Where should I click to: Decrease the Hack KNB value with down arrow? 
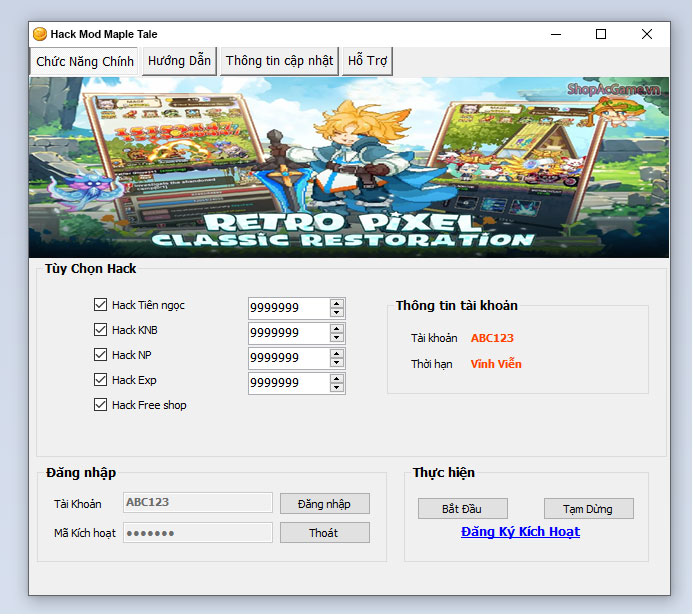coord(337,338)
